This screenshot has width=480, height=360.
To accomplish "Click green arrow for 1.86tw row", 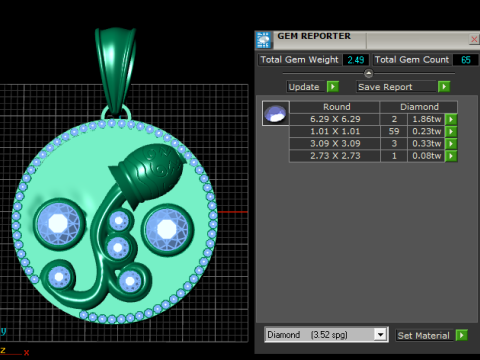I will pos(451,119).
